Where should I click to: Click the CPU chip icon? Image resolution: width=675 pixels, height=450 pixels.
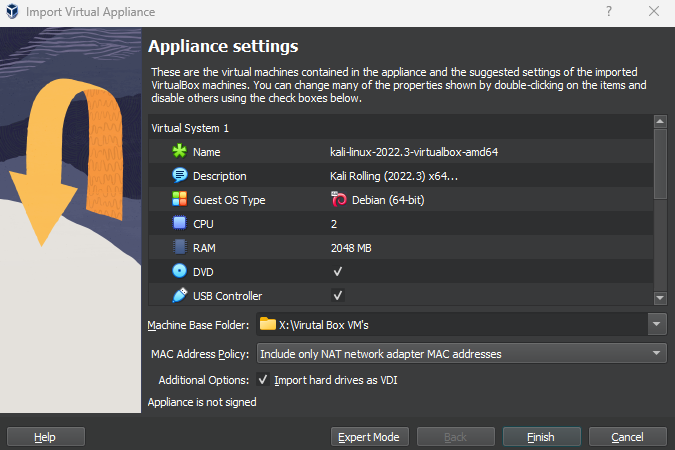coord(180,223)
